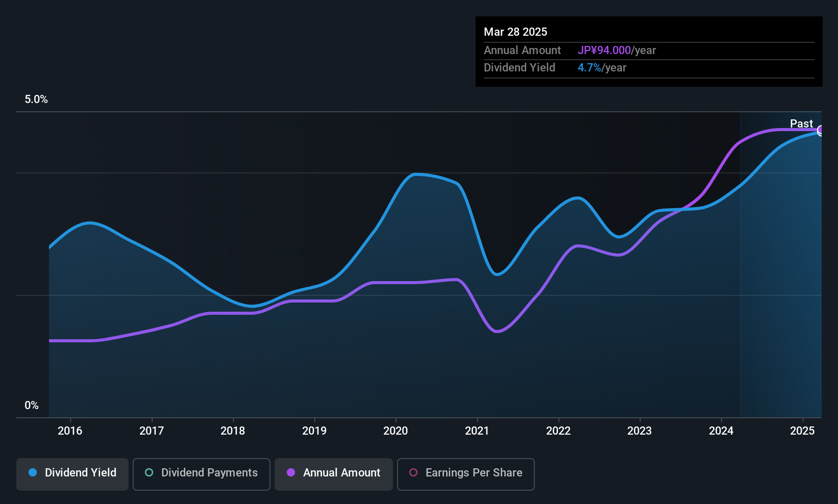Select the 2024 x-axis label
The image size is (838, 504).
tap(721, 431)
